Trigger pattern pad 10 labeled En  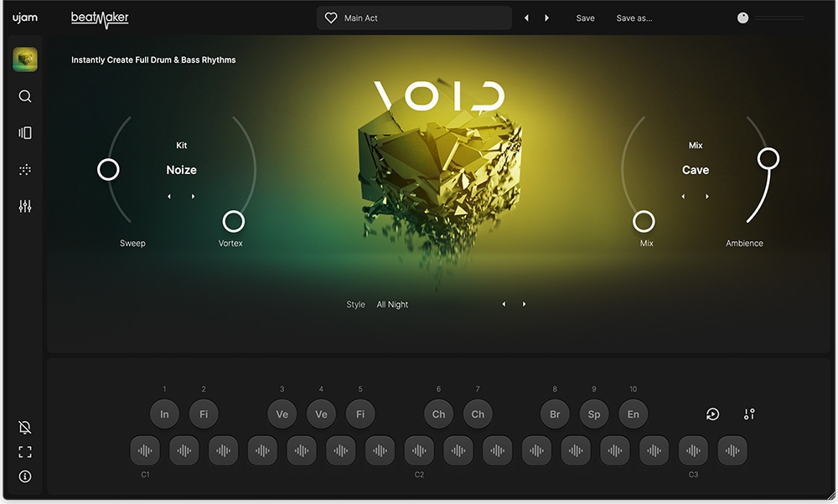(x=633, y=414)
